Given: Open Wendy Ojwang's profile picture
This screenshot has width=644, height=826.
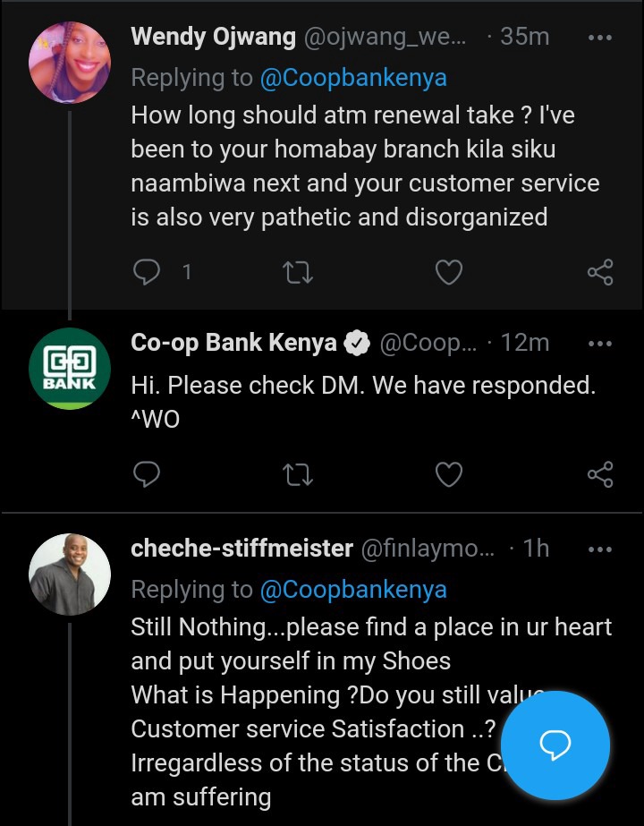Looking at the screenshot, I should point(70,62).
